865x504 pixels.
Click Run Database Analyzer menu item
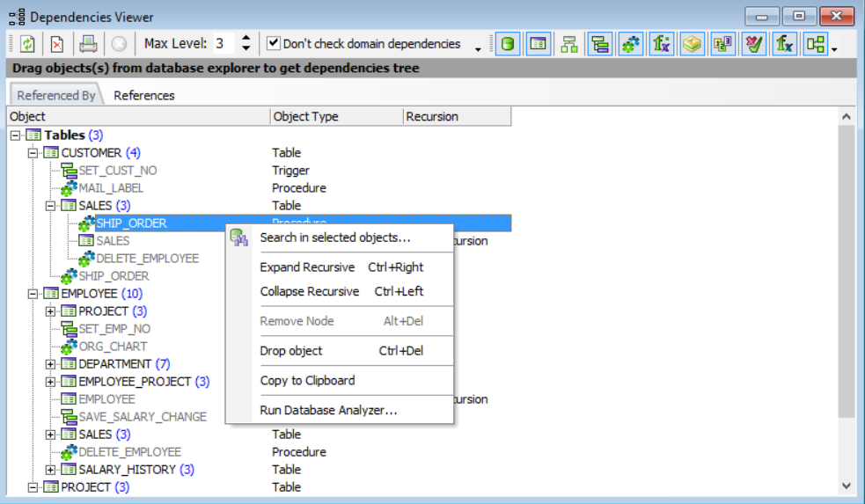[x=328, y=410]
